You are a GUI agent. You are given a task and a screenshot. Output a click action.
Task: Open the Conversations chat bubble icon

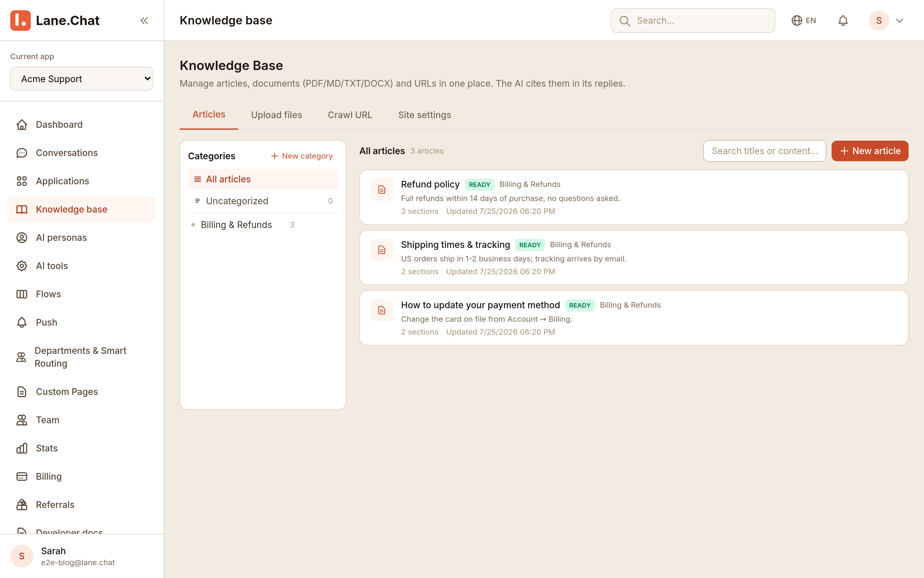tap(22, 153)
